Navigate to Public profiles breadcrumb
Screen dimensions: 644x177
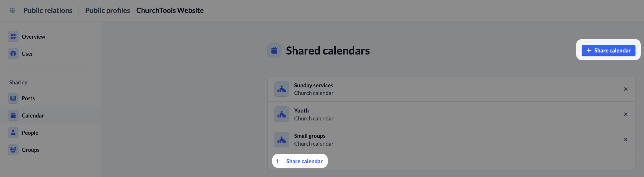tap(108, 10)
